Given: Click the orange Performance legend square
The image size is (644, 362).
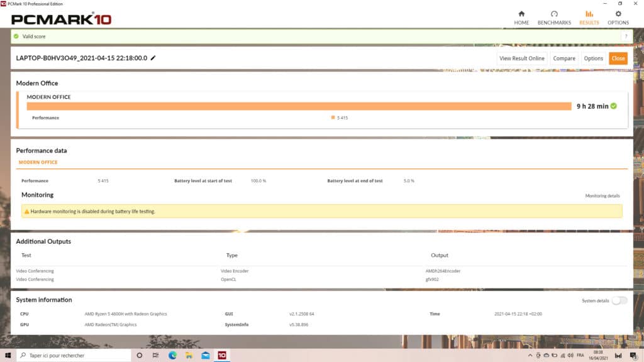Looking at the screenshot, I should click(x=333, y=118).
